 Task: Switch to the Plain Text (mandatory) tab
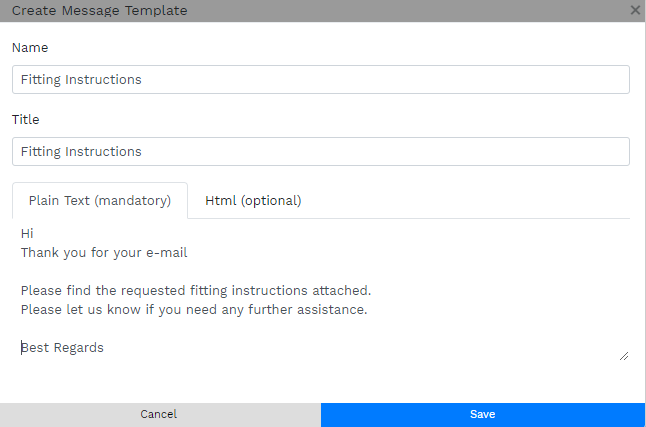tap(100, 200)
